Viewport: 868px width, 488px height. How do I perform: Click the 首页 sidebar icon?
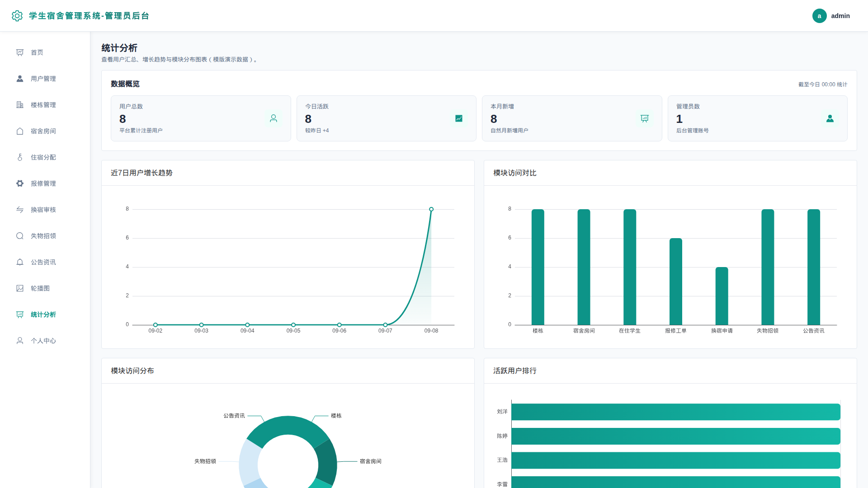pyautogui.click(x=20, y=52)
